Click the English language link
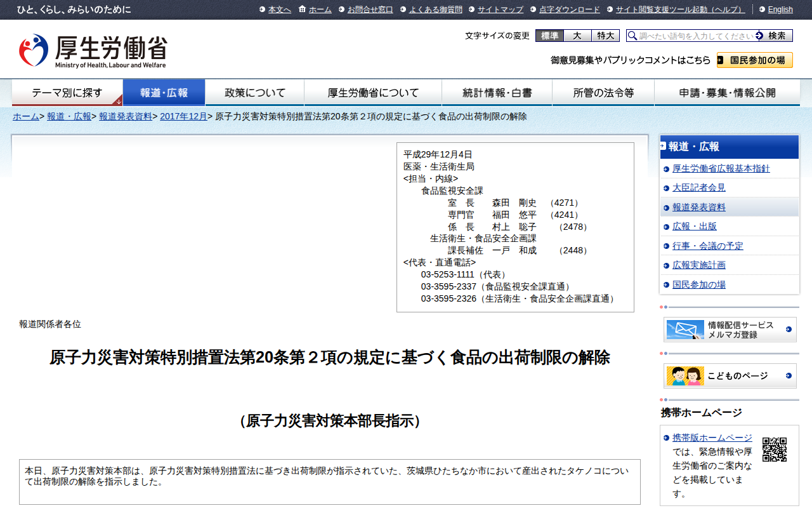This screenshot has width=812, height=508. pyautogui.click(x=780, y=10)
